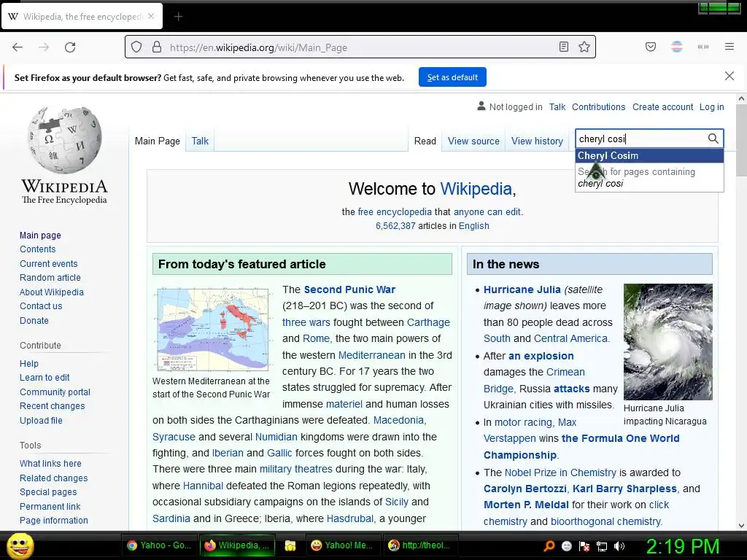Click the Set as default button
Image resolution: width=747 pixels, height=560 pixels.
coord(452,77)
